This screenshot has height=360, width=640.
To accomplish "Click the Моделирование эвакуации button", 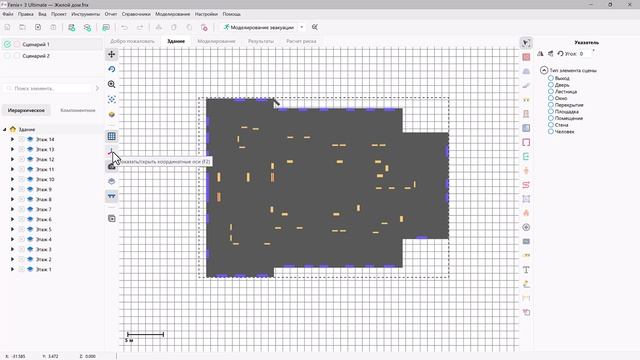I will (x=258, y=27).
